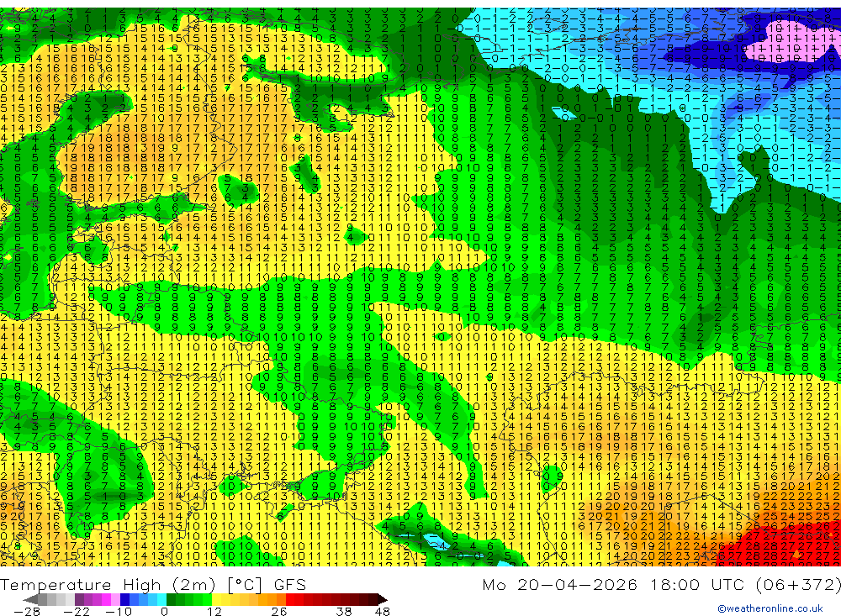Open the weatheronline.co.uk copyright link

point(770,608)
